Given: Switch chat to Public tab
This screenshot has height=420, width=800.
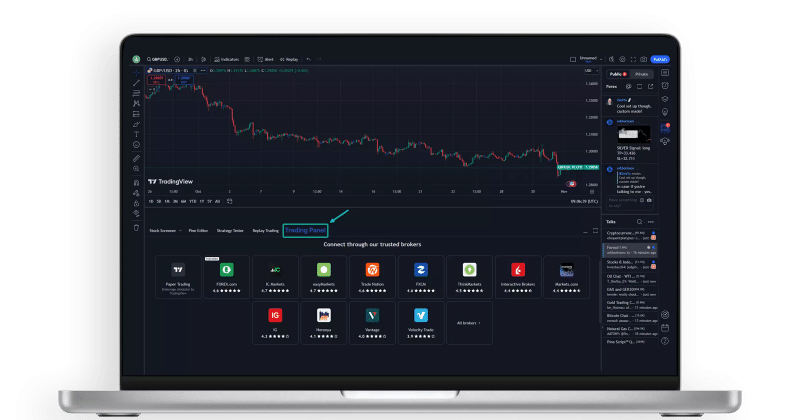Looking at the screenshot, I should [618, 74].
